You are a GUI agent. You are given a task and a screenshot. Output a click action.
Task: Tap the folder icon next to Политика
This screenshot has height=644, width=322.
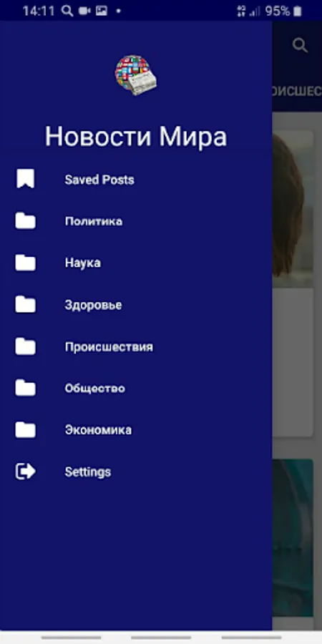click(x=26, y=221)
